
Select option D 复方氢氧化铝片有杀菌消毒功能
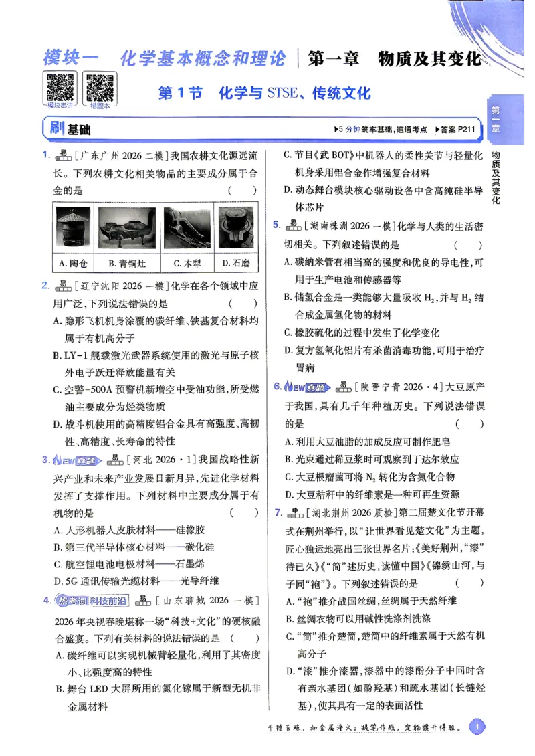click(384, 359)
